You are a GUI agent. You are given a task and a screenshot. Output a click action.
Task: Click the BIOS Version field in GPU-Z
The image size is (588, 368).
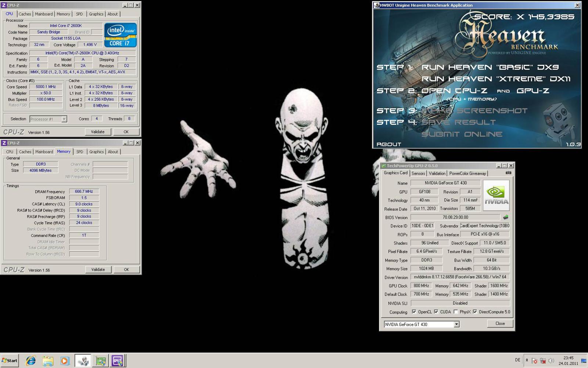pyautogui.click(x=455, y=217)
